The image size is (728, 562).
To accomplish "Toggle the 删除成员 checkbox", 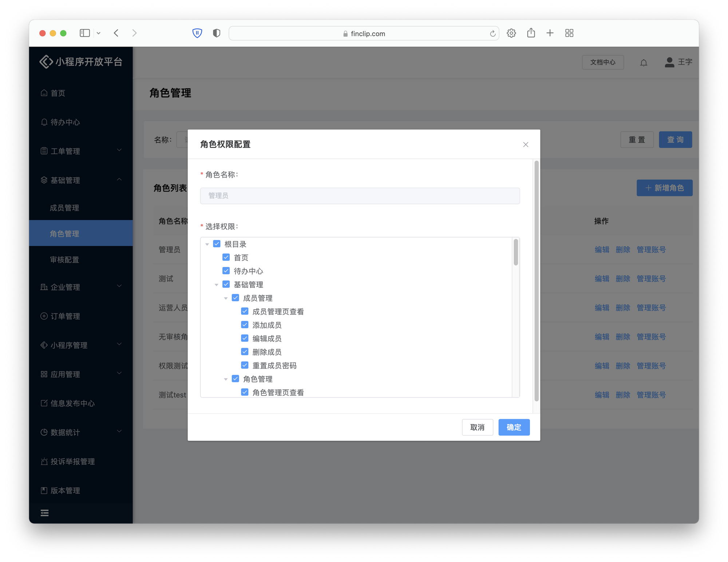I will pyautogui.click(x=245, y=351).
